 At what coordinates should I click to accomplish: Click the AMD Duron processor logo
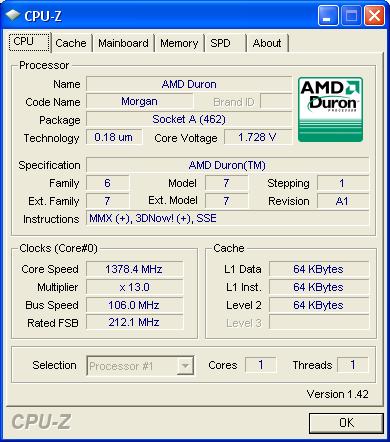[x=330, y=110]
